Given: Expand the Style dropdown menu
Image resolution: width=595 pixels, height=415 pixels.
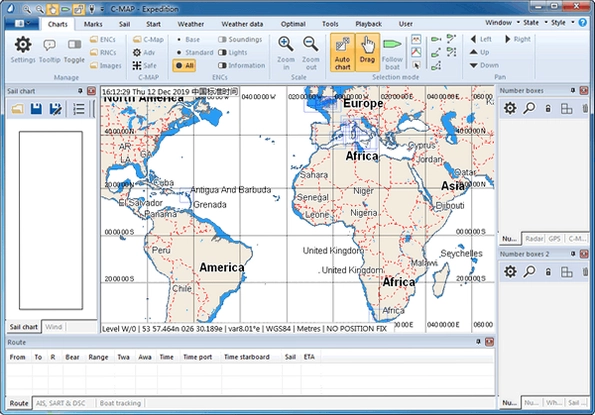Looking at the screenshot, I should click(562, 23).
